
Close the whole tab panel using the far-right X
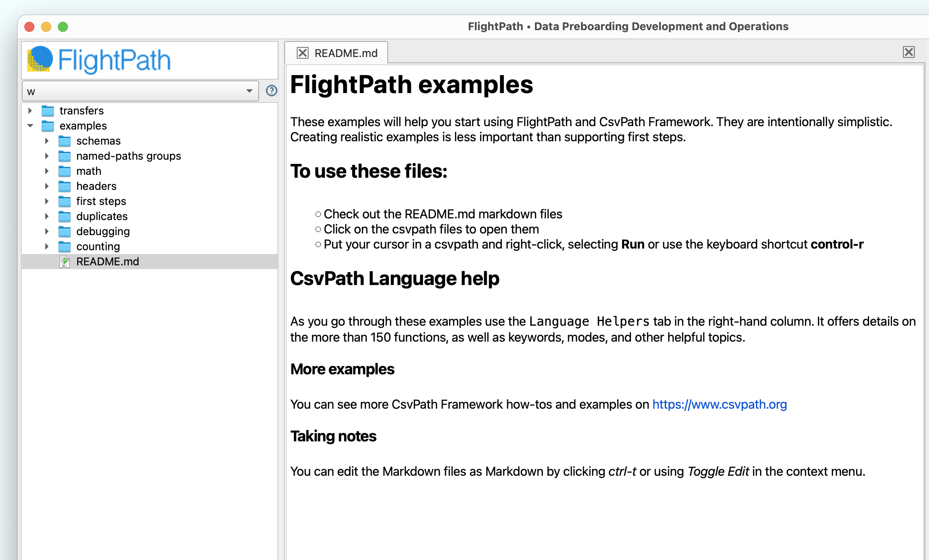click(x=909, y=52)
